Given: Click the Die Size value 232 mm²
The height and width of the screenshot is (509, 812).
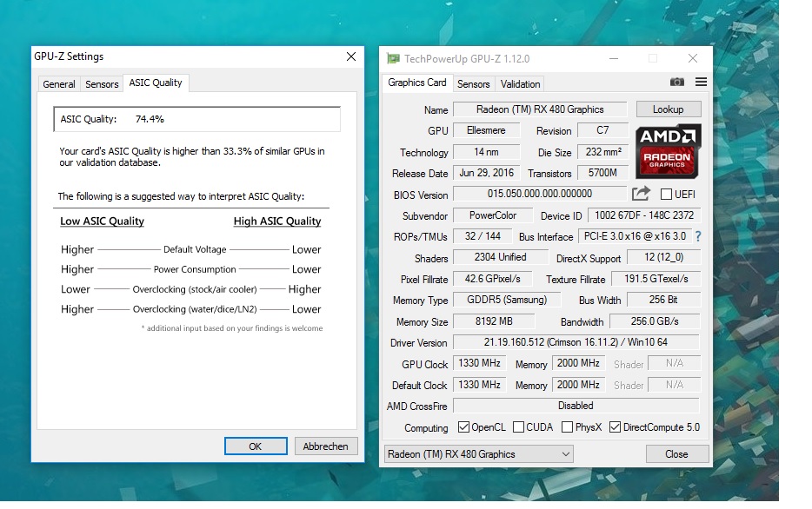Looking at the screenshot, I should tap(602, 152).
